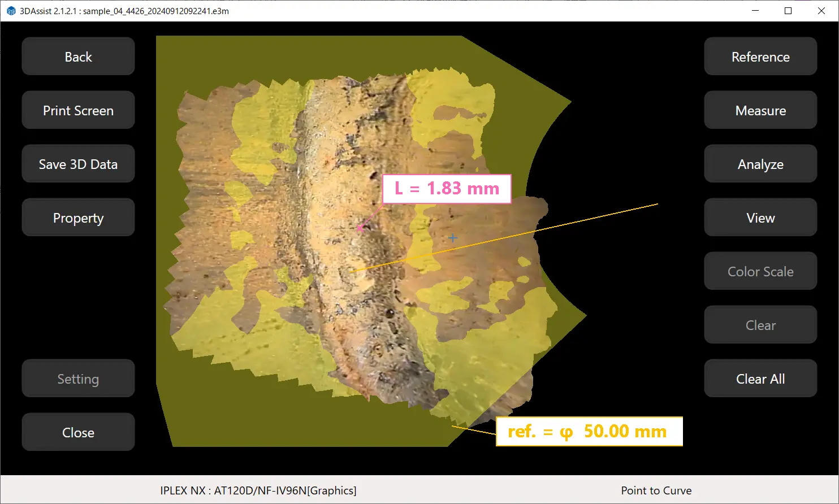The width and height of the screenshot is (839, 504).
Task: Minimize the 3DAssist window
Action: pos(755,11)
